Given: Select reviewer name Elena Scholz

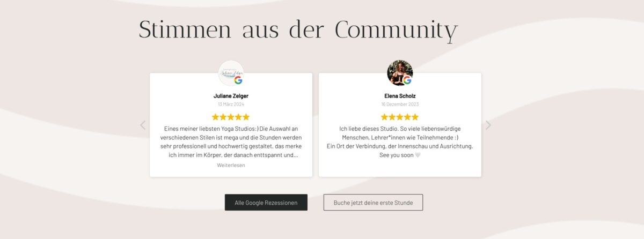Looking at the screenshot, I should pos(400,96).
